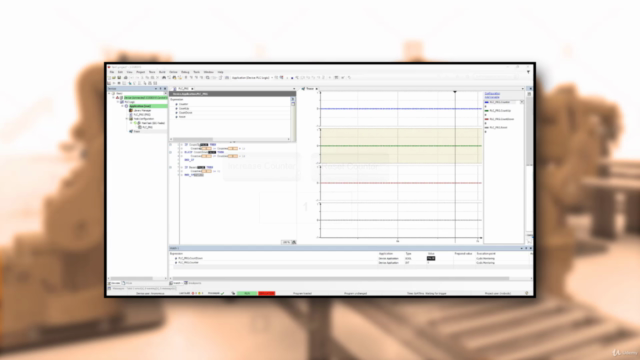Open the Online menu

tap(173, 72)
